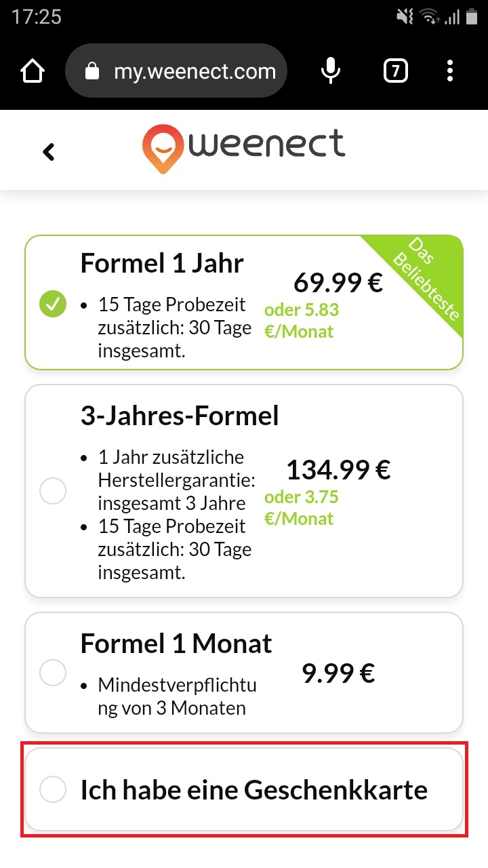Go back with the left chevron arrow
Image resolution: width=488 pixels, height=868 pixels.
point(48,152)
